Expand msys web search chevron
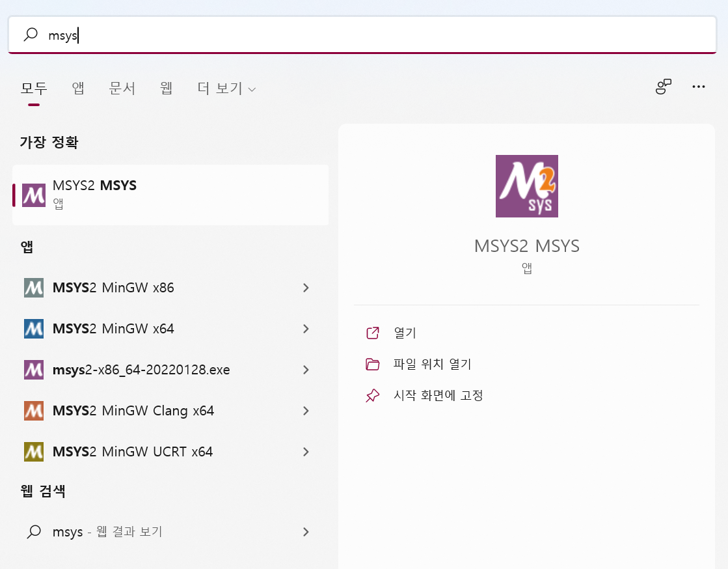This screenshot has height=569, width=728. click(x=306, y=531)
